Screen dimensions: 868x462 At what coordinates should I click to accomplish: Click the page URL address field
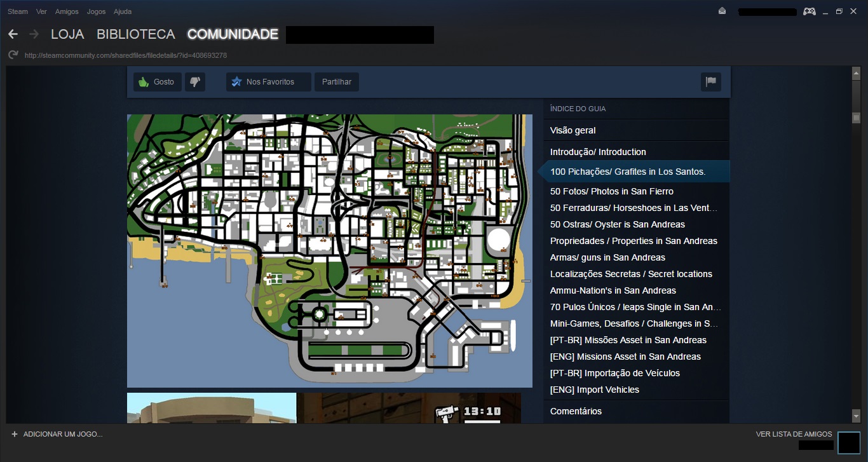tap(126, 55)
